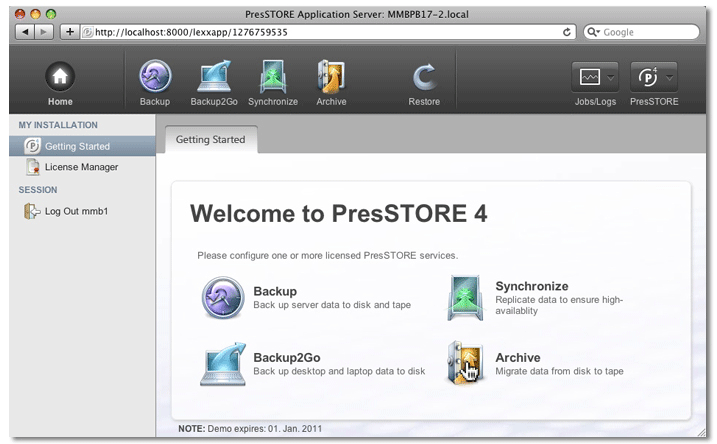Select the Getting Started tab
The height and width of the screenshot is (444, 717).
pyautogui.click(x=210, y=140)
